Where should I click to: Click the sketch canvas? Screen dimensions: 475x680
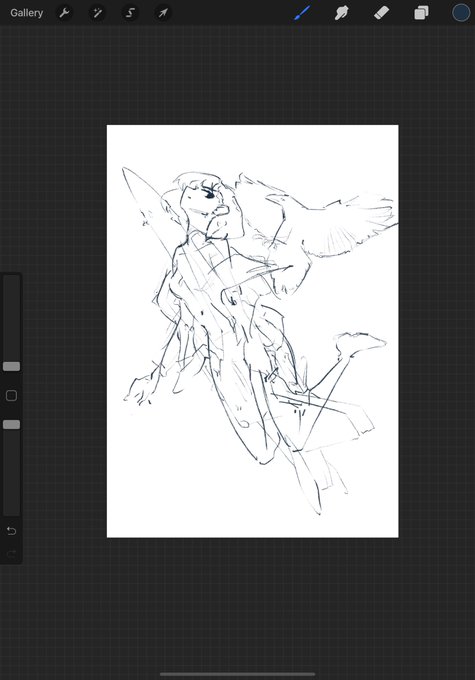point(252,331)
